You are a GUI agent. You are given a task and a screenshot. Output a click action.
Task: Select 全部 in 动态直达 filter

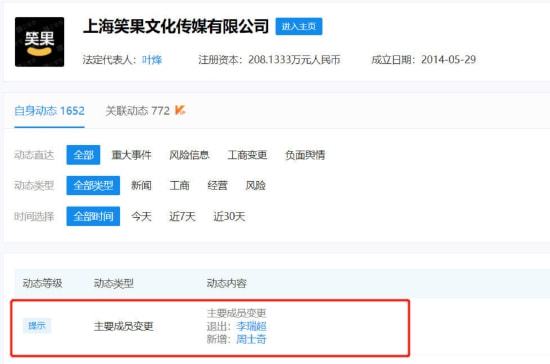click(83, 155)
